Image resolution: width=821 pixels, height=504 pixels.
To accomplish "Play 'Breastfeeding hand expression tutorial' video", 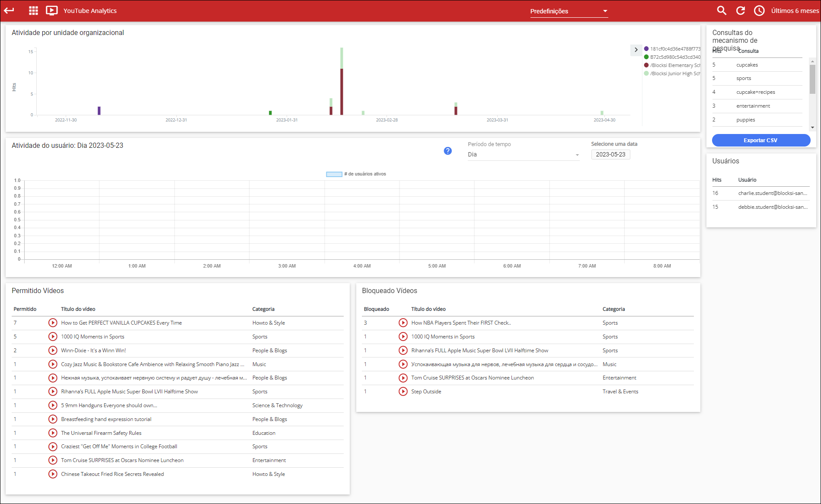I will [53, 419].
